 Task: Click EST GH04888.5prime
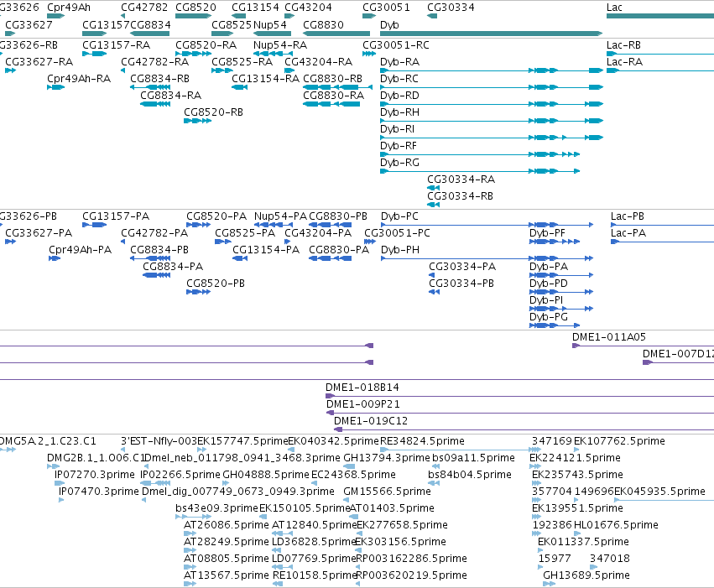tap(266, 475)
